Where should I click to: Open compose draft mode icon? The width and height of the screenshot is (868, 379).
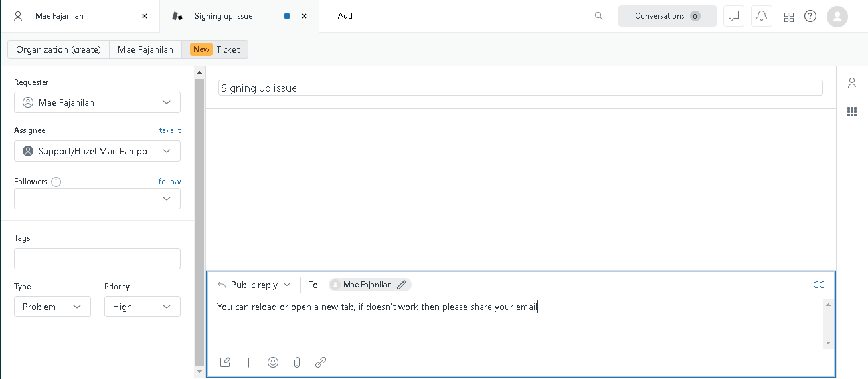click(x=225, y=362)
